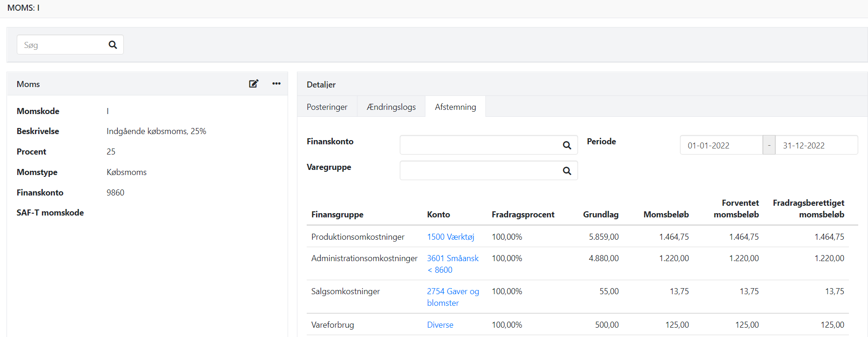This screenshot has width=868, height=337.
Task: Click into the Varegruppe input field
Action: [479, 171]
